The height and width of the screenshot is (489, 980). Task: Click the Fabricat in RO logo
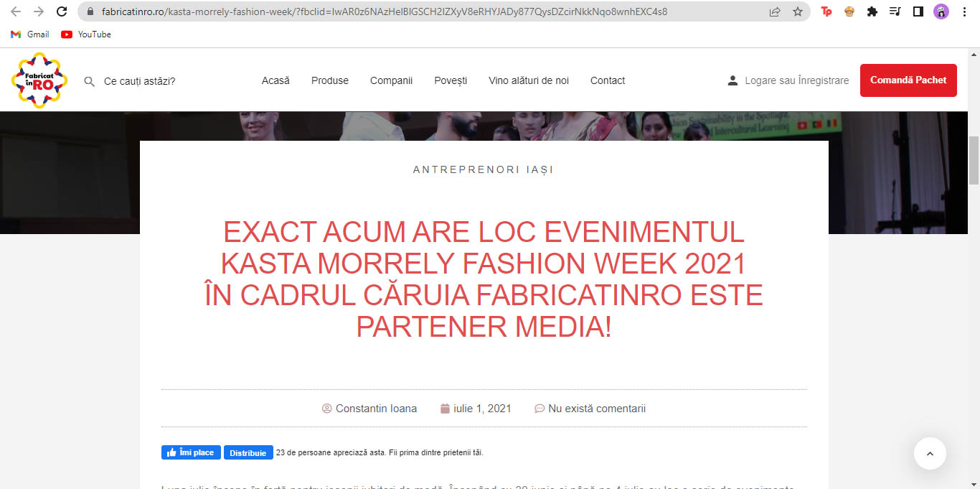(39, 80)
